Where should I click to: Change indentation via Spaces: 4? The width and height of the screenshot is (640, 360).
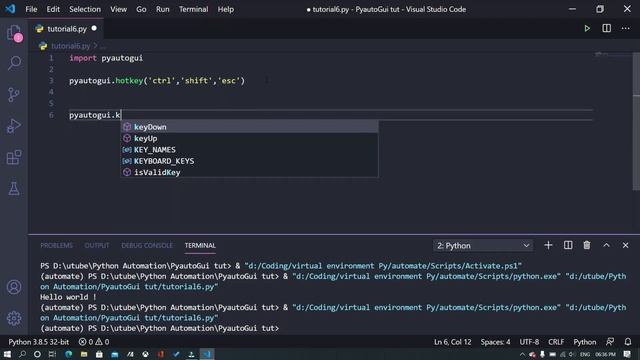tap(495, 342)
